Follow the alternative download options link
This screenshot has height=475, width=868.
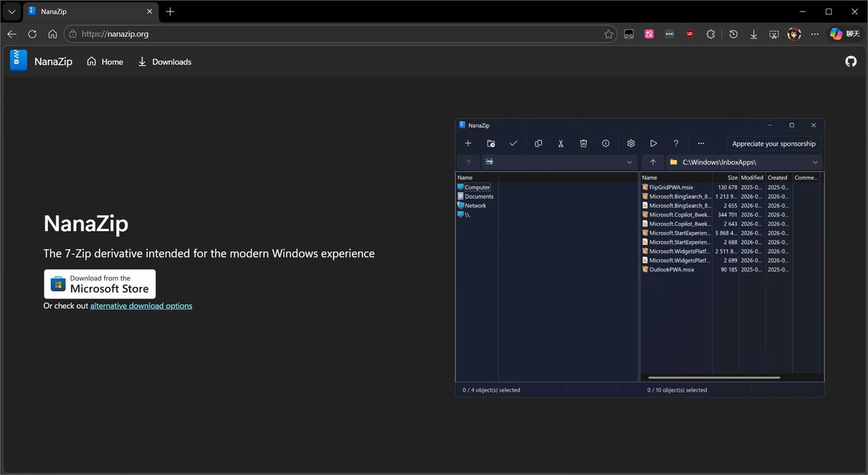click(141, 306)
